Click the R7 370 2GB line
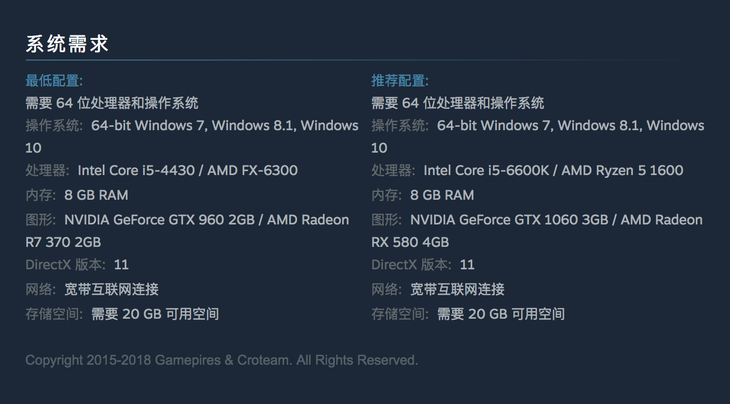 [x=63, y=242]
